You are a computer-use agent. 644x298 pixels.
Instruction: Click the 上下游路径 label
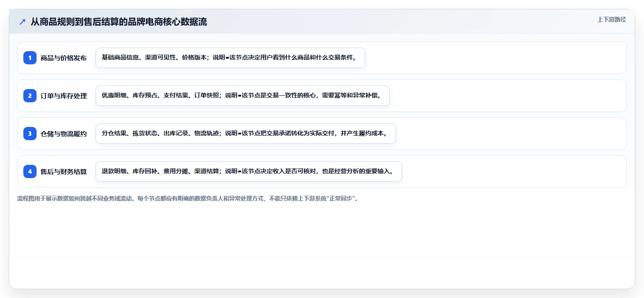(611, 19)
